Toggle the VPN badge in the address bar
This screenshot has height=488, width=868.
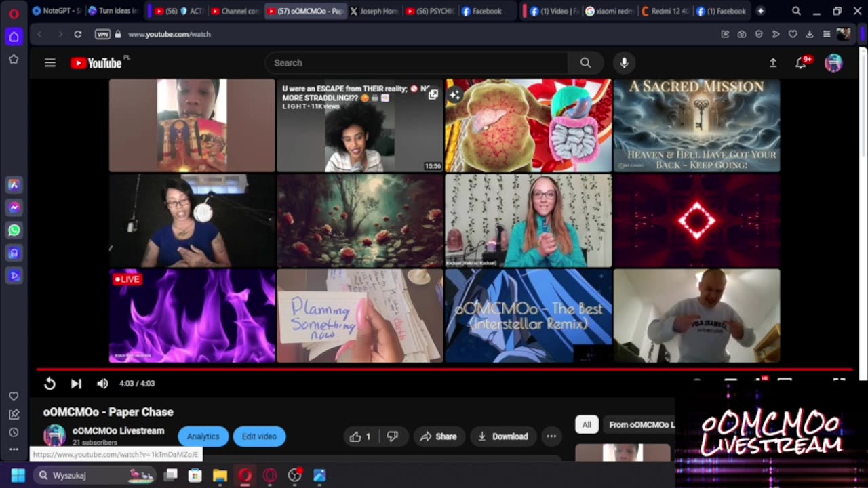[102, 34]
